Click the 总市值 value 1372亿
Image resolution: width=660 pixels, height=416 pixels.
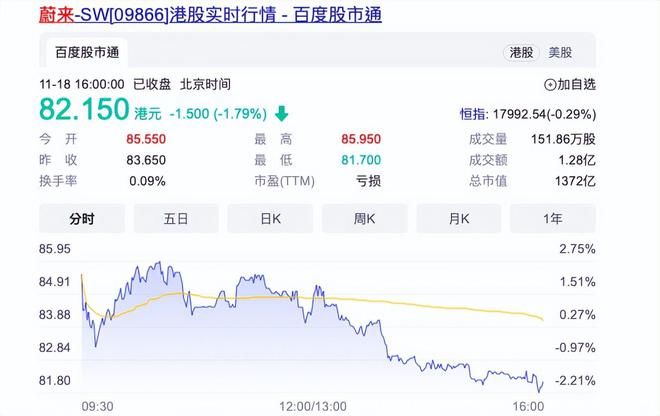(x=575, y=181)
